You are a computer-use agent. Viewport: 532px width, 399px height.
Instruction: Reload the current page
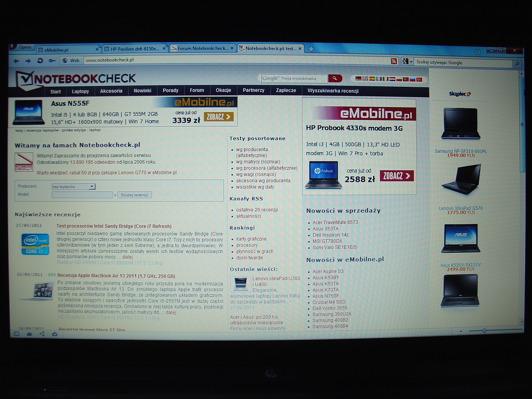pyautogui.click(x=40, y=61)
